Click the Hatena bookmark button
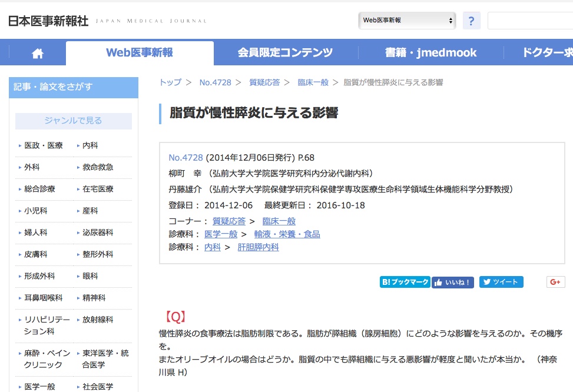The width and height of the screenshot is (573, 392). click(405, 282)
